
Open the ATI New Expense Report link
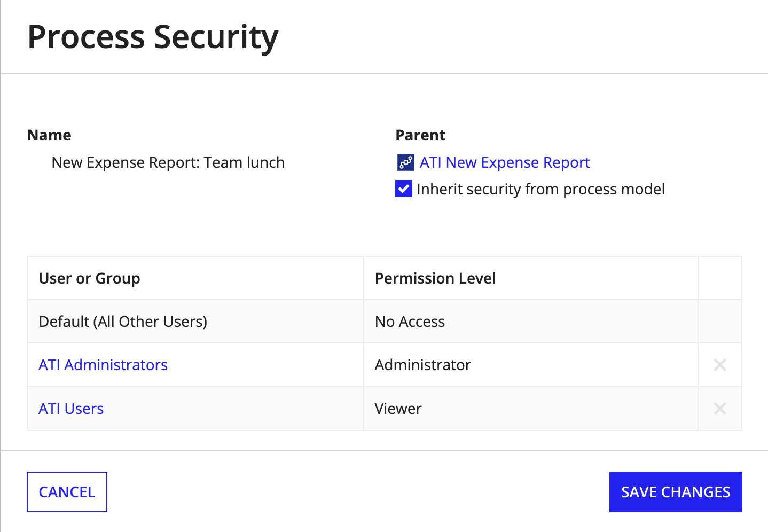point(505,162)
